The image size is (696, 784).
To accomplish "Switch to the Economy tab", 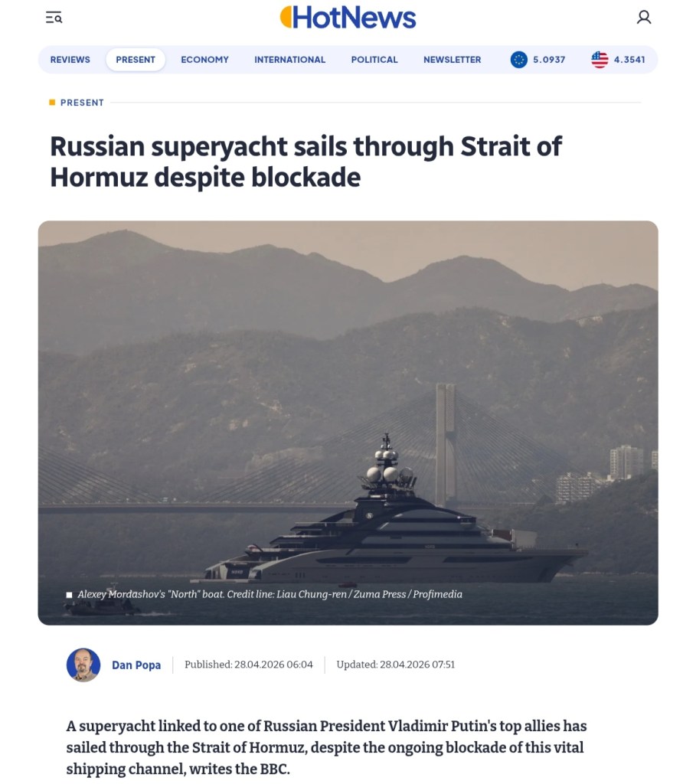I will pos(204,60).
